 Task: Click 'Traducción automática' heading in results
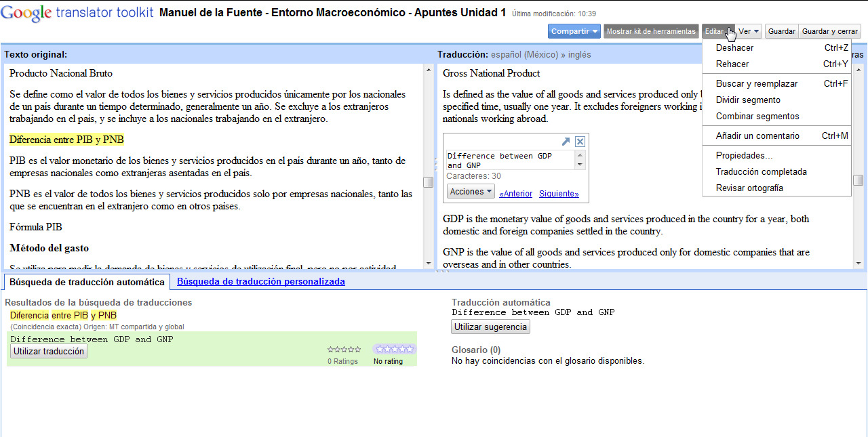[x=501, y=303]
